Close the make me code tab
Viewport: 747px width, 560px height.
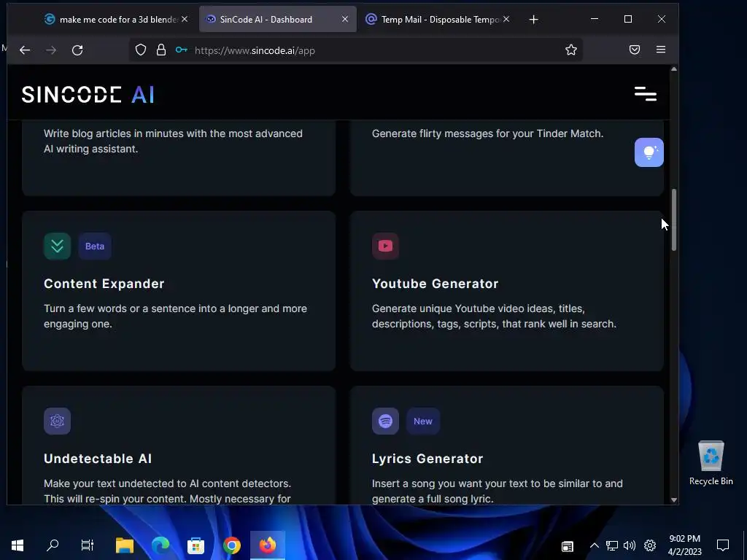pos(185,19)
